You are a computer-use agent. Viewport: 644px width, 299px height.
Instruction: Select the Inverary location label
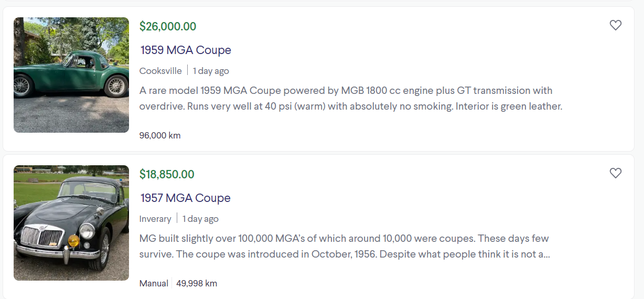pyautogui.click(x=155, y=219)
